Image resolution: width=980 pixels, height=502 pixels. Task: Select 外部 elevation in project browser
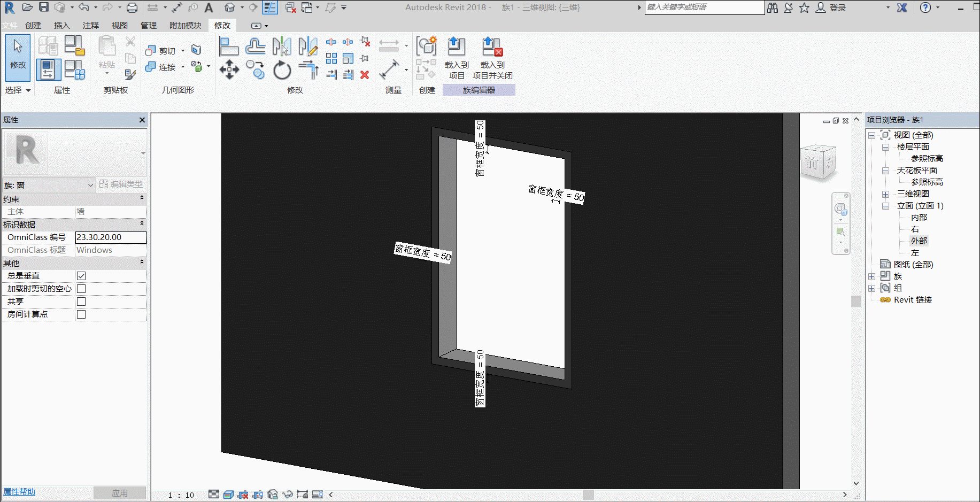tap(919, 241)
